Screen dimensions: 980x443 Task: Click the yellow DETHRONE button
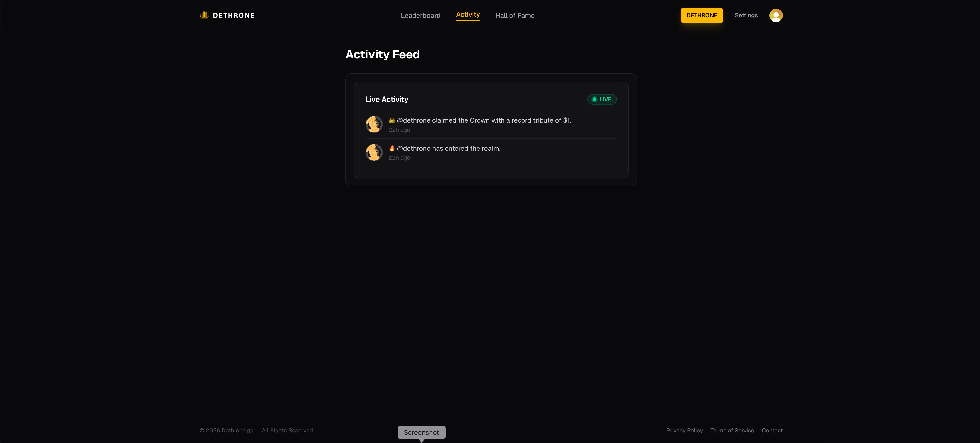tap(702, 15)
